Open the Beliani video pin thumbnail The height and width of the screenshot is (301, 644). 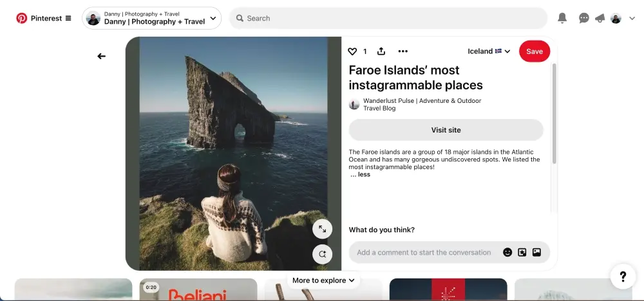[198, 289]
